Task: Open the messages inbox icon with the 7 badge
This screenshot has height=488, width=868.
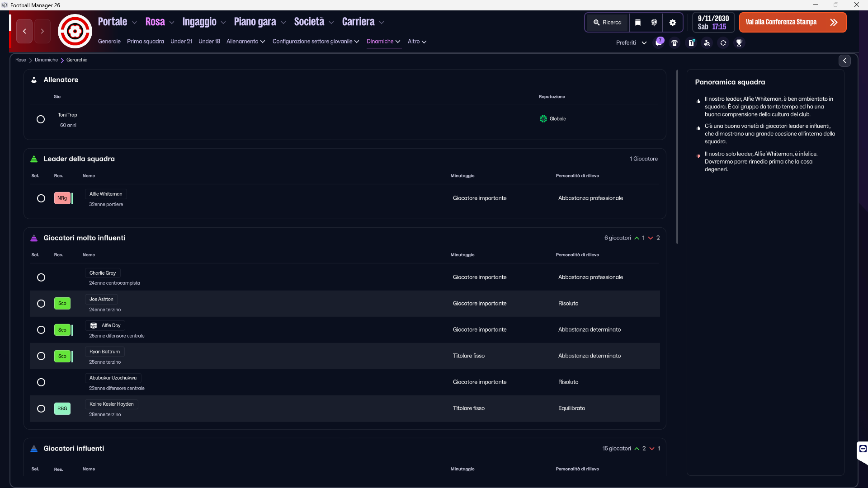Action: (x=659, y=43)
